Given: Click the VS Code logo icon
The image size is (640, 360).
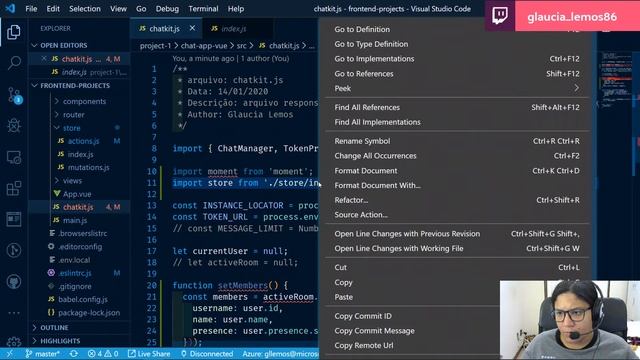Looking at the screenshot, I should pos(10,8).
